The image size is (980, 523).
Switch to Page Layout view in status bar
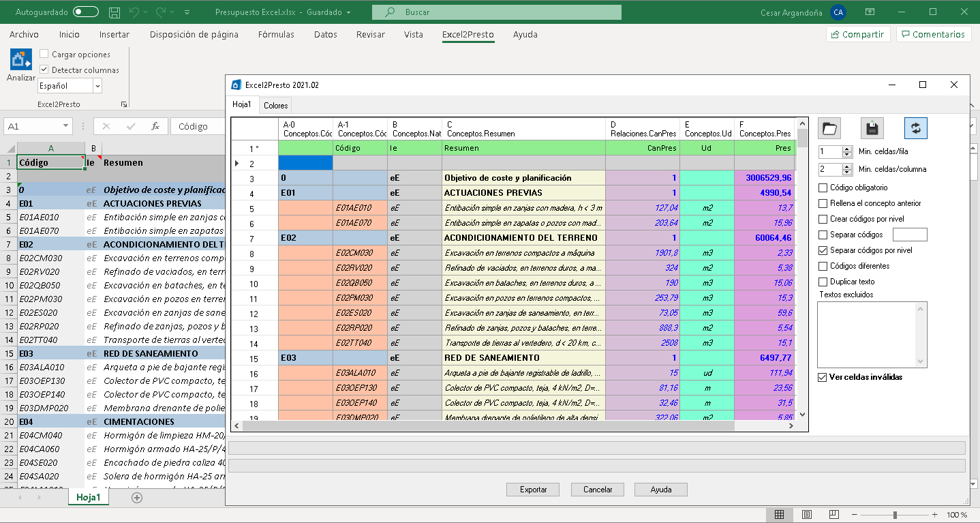[806, 515]
